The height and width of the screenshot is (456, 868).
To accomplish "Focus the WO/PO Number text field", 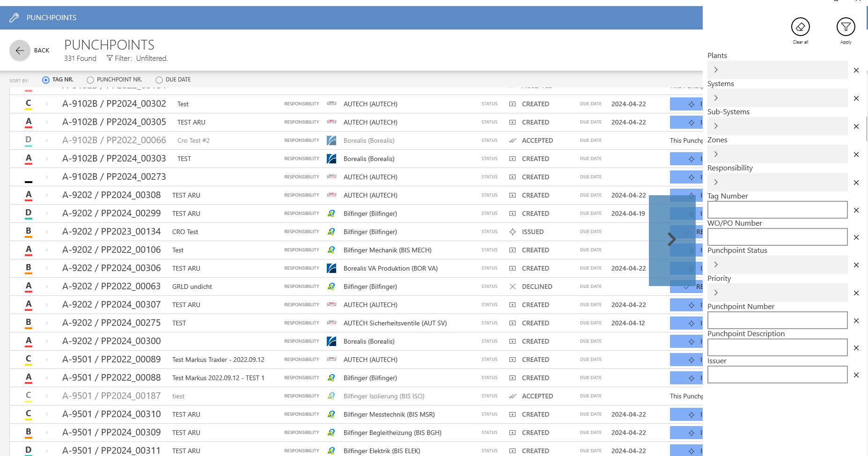I will pos(777,237).
